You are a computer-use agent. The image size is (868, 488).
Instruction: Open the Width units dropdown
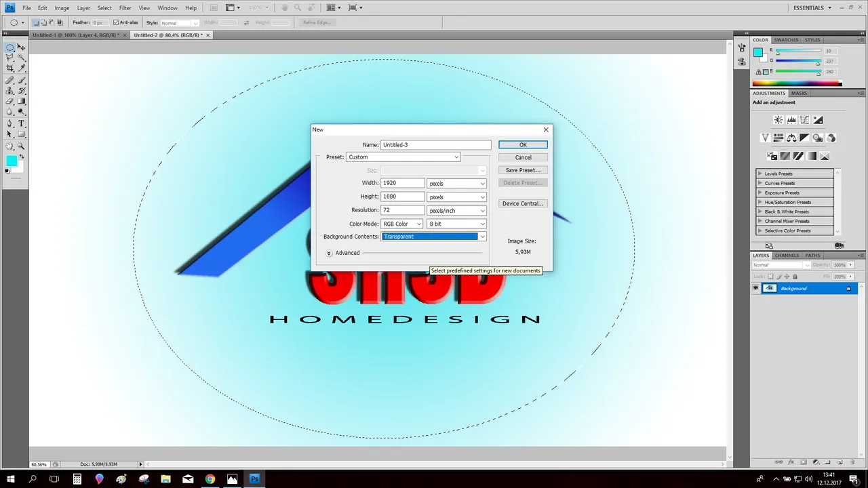point(457,184)
